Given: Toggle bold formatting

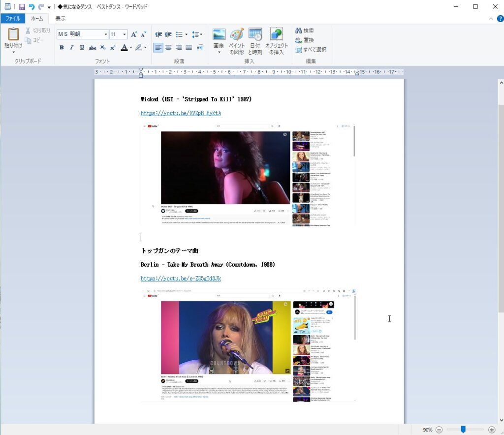Looking at the screenshot, I should point(62,48).
